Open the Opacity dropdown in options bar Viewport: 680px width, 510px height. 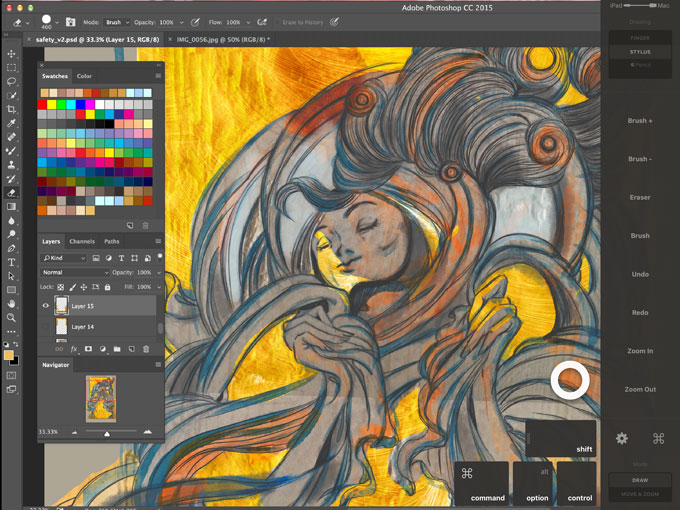[181, 22]
